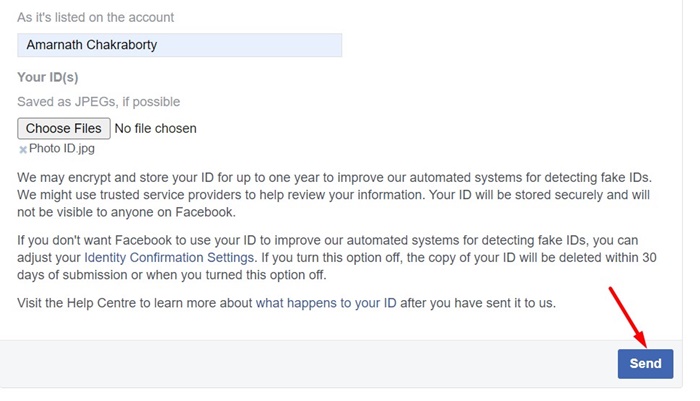This screenshot has height=401, width=700.
Task: Open Identity Confirmation Settings link
Action: click(169, 258)
